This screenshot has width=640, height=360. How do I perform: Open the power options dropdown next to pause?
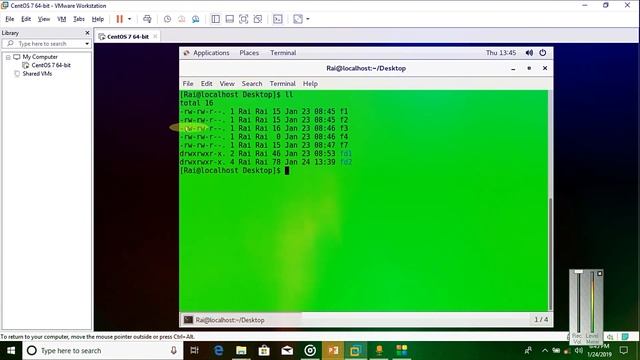point(130,19)
